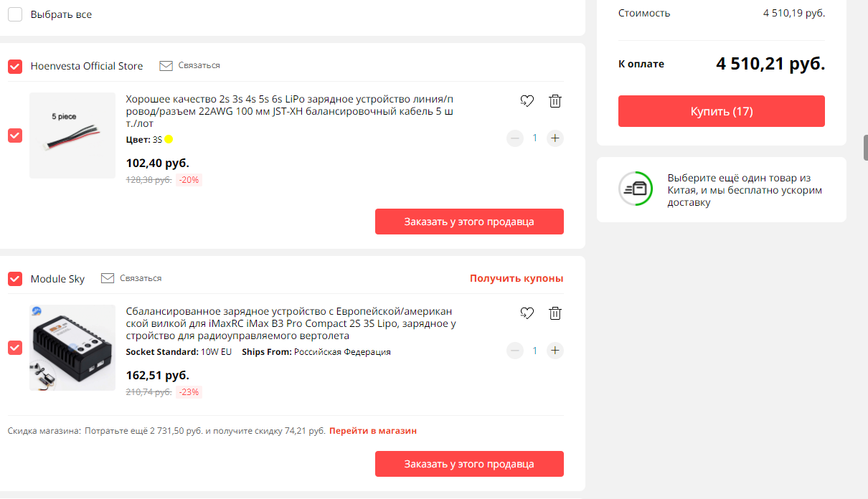Click envelope icon next to Hoenvesta store
868x499 pixels.
pyautogui.click(x=166, y=65)
